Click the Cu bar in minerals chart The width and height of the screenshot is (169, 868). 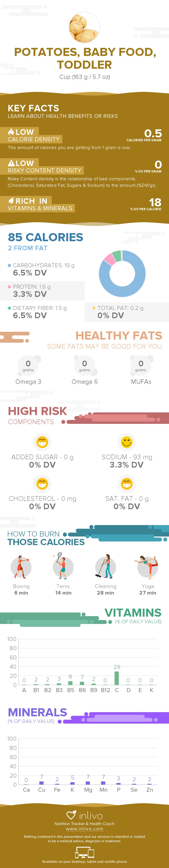(42, 783)
